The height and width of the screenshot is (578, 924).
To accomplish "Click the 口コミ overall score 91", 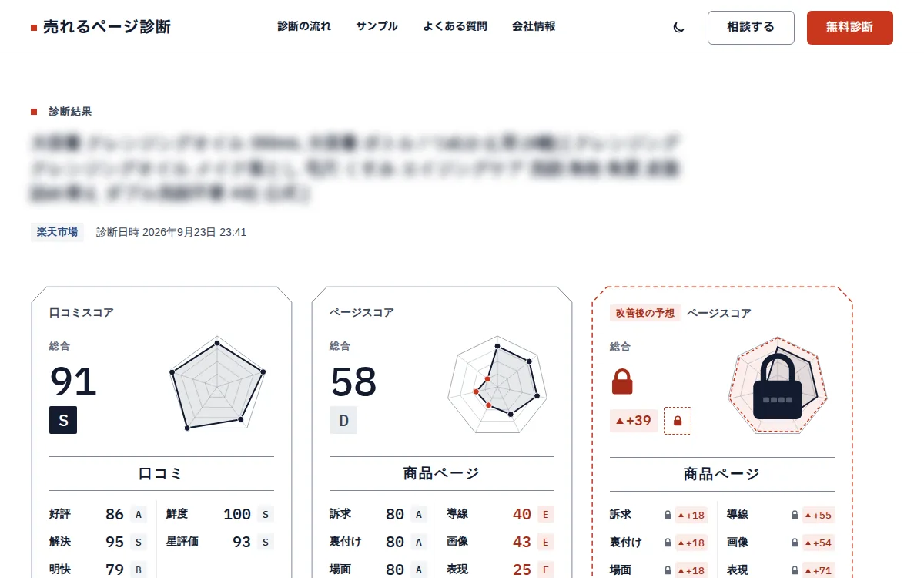I will coord(74,381).
